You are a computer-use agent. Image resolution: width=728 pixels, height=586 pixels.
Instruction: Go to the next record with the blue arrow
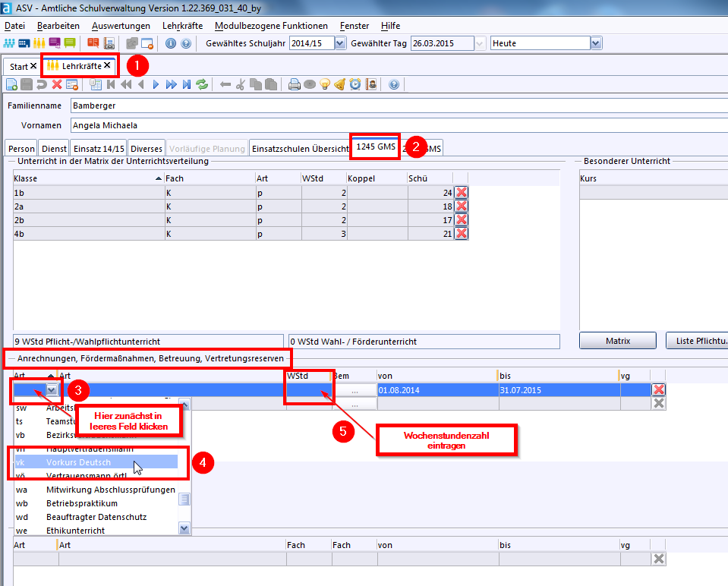coord(156,84)
